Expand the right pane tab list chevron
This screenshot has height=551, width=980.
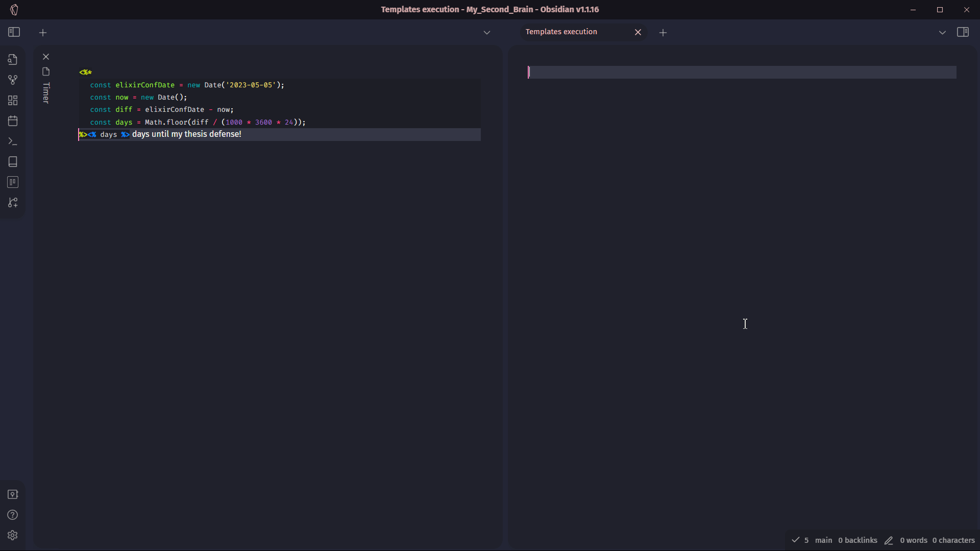[x=942, y=33]
